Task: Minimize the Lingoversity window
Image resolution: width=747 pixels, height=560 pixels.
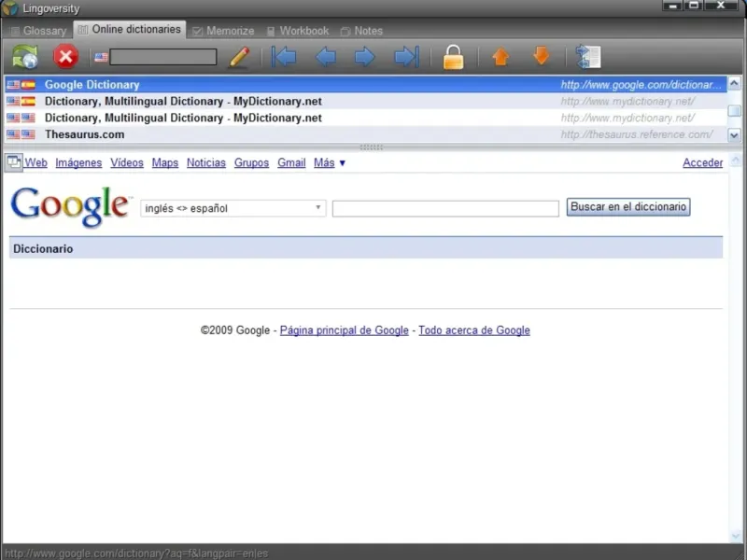Action: (672, 6)
